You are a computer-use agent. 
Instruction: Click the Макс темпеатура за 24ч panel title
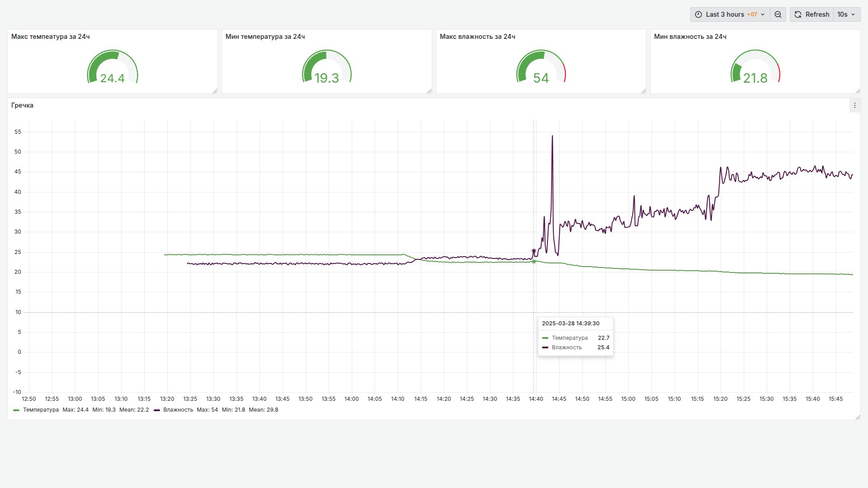tap(50, 37)
